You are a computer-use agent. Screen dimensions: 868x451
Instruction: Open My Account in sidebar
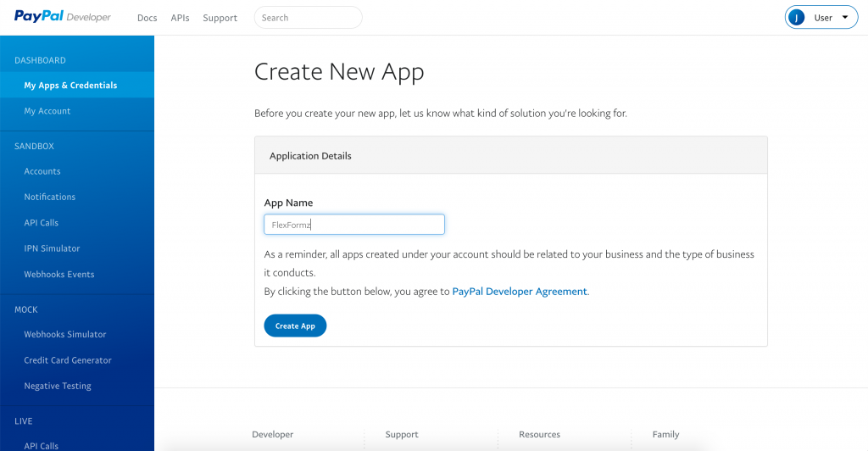pyautogui.click(x=47, y=111)
